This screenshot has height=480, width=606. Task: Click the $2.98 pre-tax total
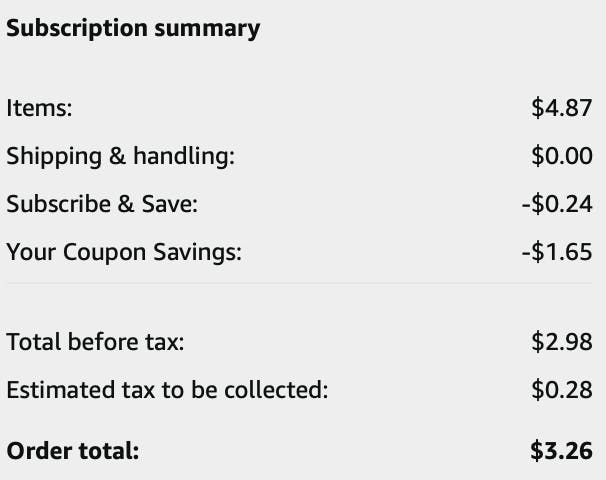point(562,342)
